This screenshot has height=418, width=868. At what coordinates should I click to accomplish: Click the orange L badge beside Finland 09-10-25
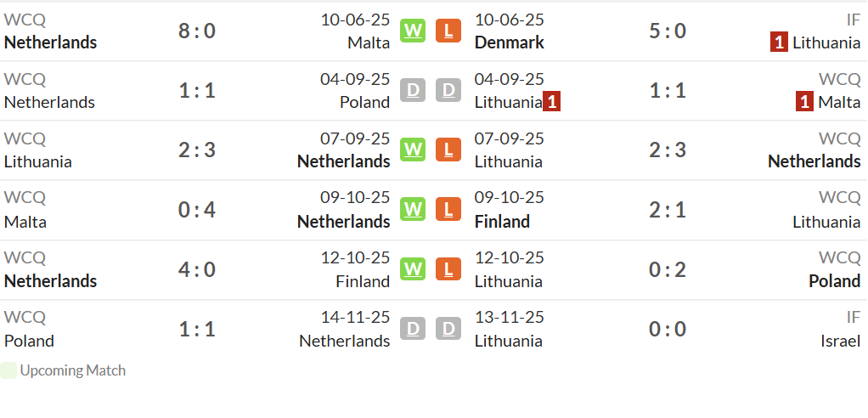click(448, 209)
